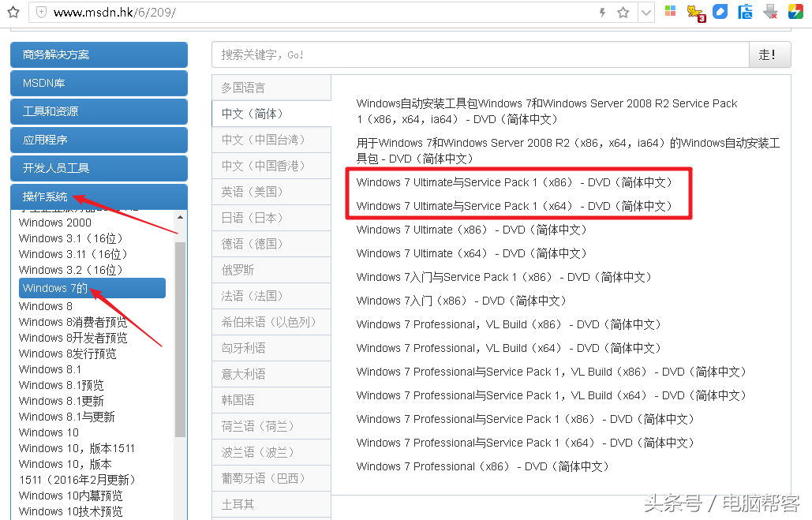This screenshot has height=520, width=812.
Task: Click the cat extension icon with badge 3
Action: [x=694, y=11]
